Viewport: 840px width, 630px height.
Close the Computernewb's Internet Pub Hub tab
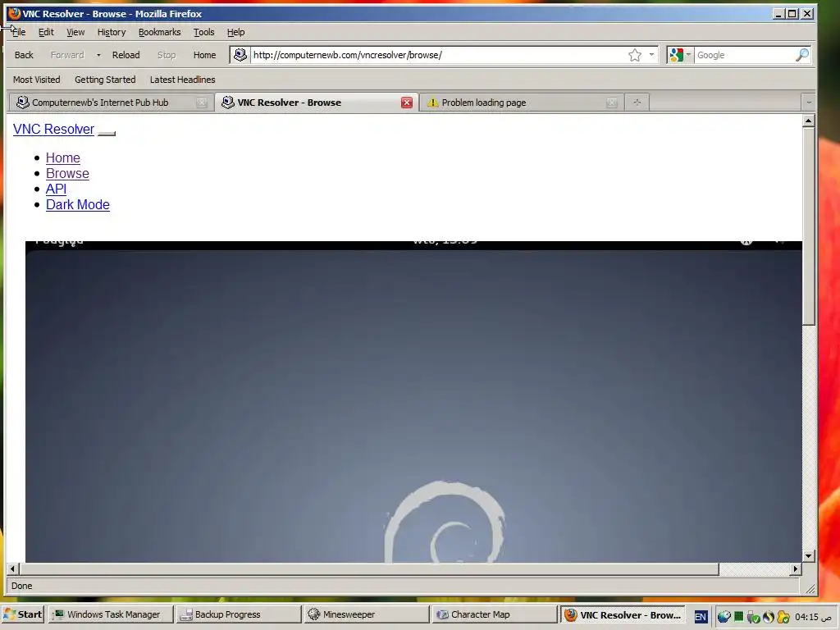pos(202,103)
